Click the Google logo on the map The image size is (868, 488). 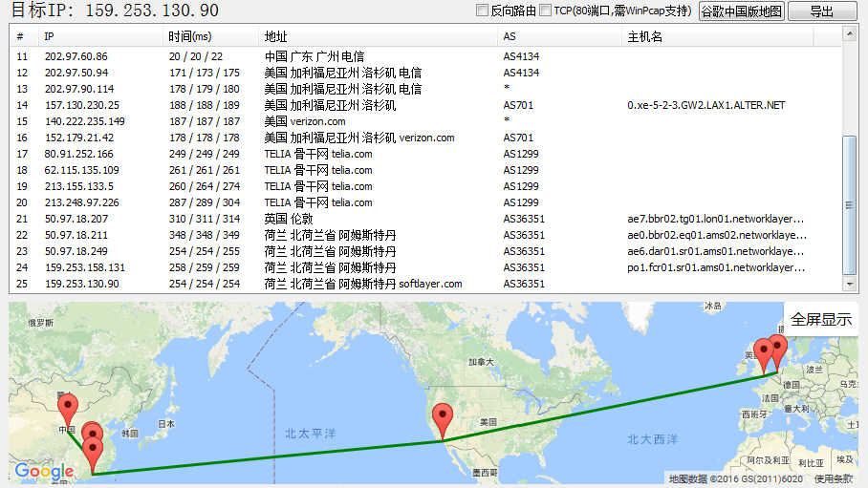tap(44, 471)
